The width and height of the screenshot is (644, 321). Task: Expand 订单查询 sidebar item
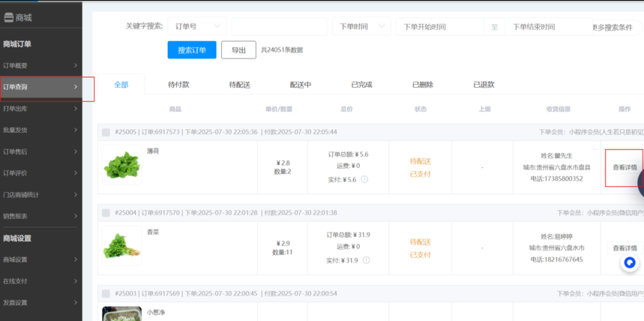pos(41,87)
